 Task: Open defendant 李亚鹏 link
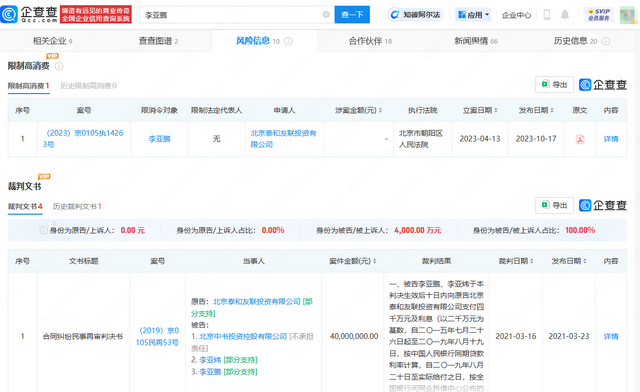pos(210,372)
